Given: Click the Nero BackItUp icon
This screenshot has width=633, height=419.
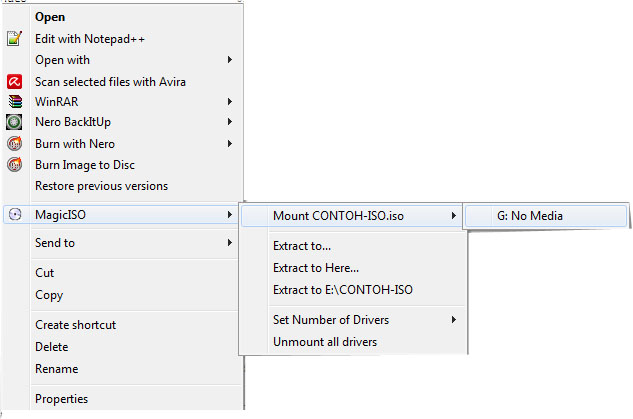Looking at the screenshot, I should pos(14,123).
